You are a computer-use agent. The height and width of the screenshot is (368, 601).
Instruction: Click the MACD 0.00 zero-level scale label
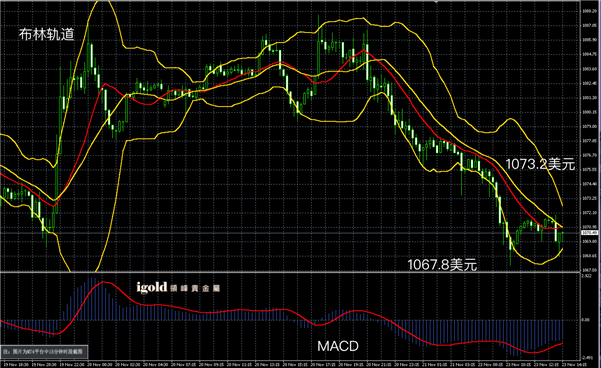pos(586,319)
